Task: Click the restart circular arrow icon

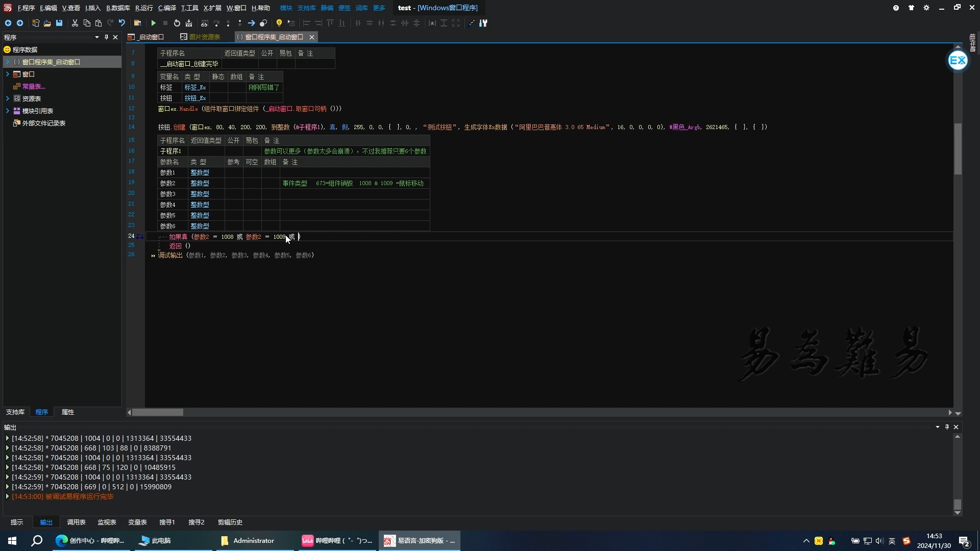Action: pos(177,23)
